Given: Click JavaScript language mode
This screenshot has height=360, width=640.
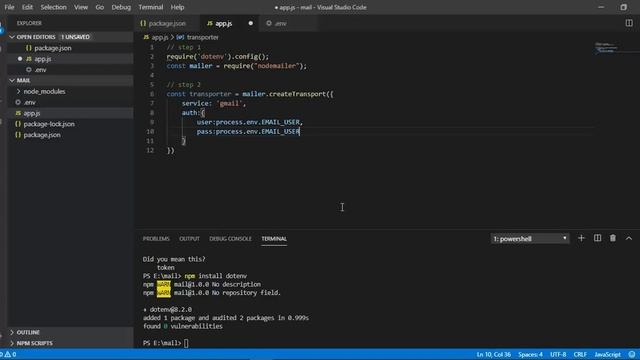Looking at the screenshot, I should tap(607, 354).
